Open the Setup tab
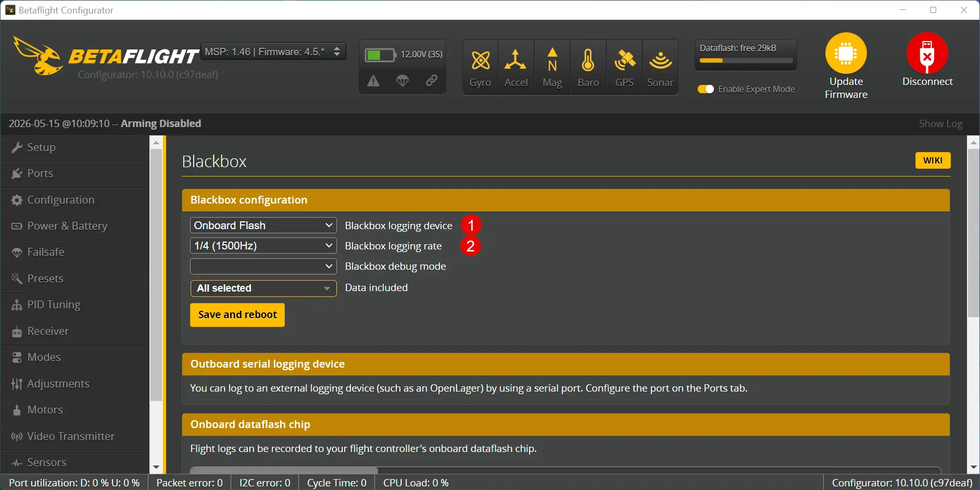This screenshot has width=980, height=490. (x=75, y=147)
